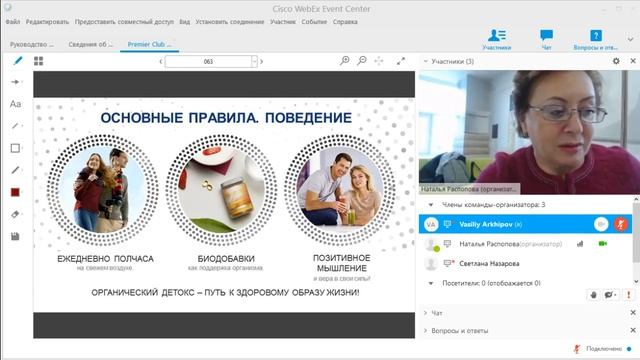Switch to the Сведения об tab
The image size is (640, 360).
[x=91, y=44]
